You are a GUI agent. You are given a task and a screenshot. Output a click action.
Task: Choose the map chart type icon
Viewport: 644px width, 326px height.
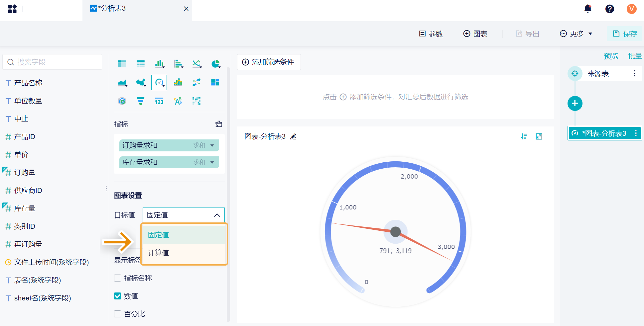tap(141, 82)
